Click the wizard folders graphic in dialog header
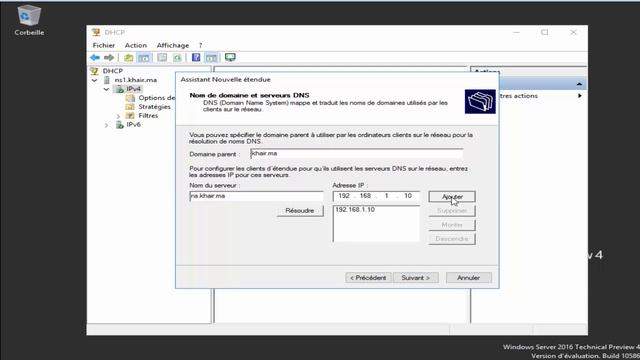 480,102
